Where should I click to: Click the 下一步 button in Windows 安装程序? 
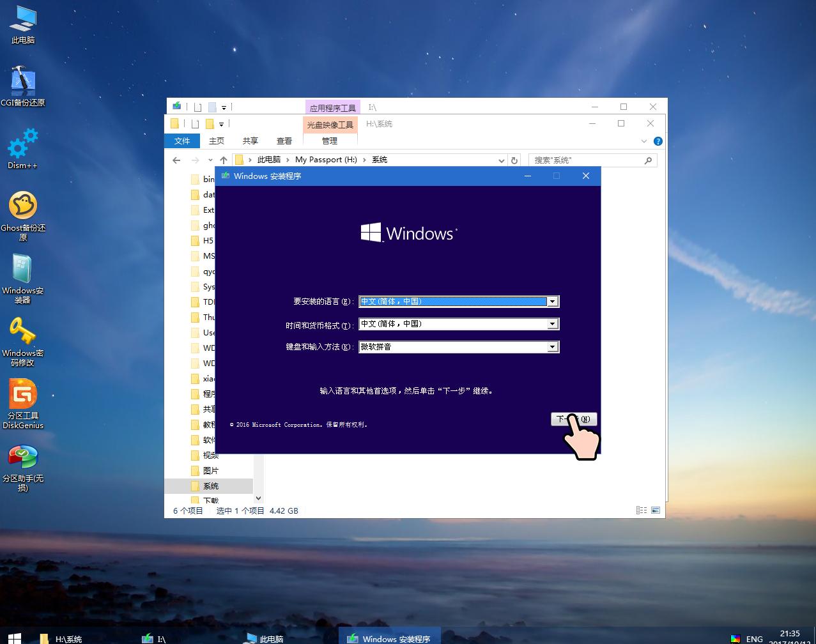(x=573, y=418)
